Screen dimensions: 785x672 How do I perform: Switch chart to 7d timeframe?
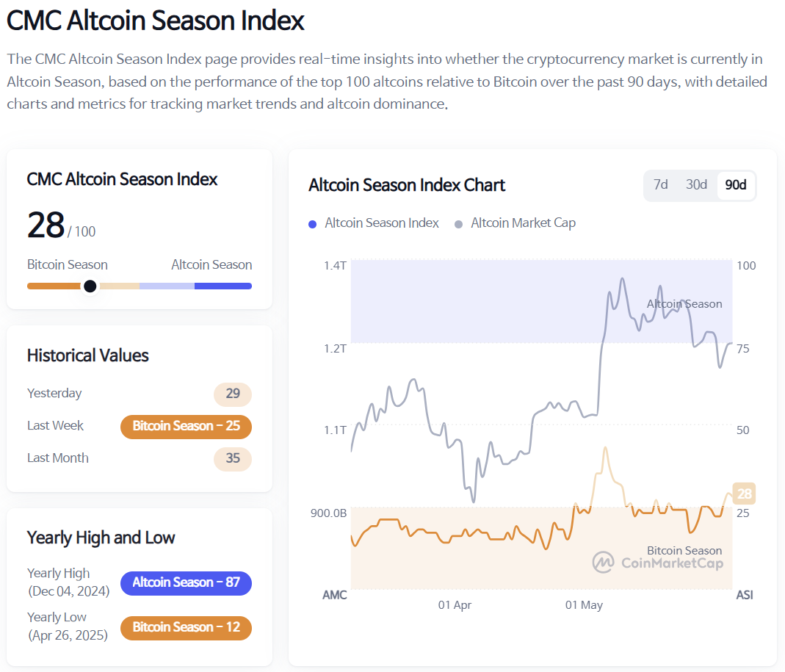(x=661, y=185)
